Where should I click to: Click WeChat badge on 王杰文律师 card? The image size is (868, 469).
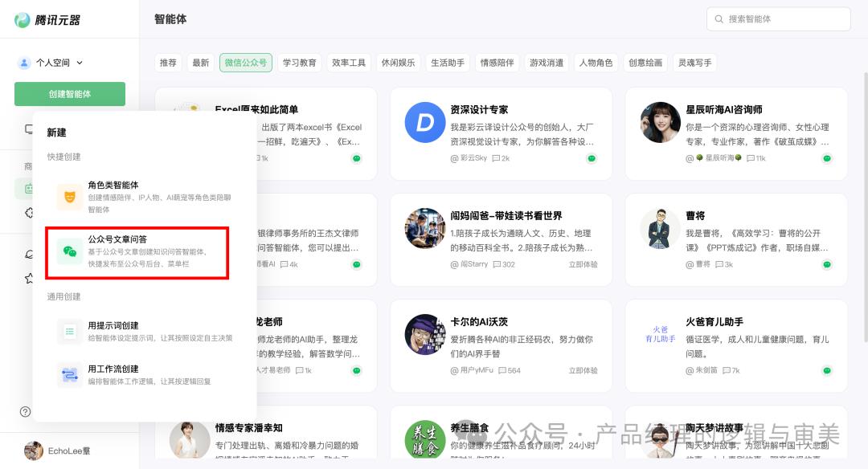[357, 264]
